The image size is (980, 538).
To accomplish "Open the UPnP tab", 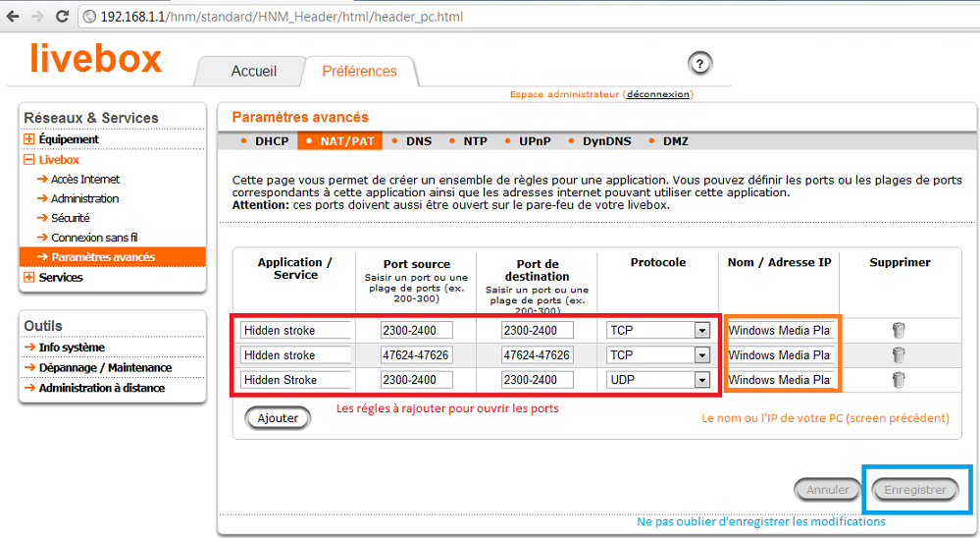I will point(535,141).
